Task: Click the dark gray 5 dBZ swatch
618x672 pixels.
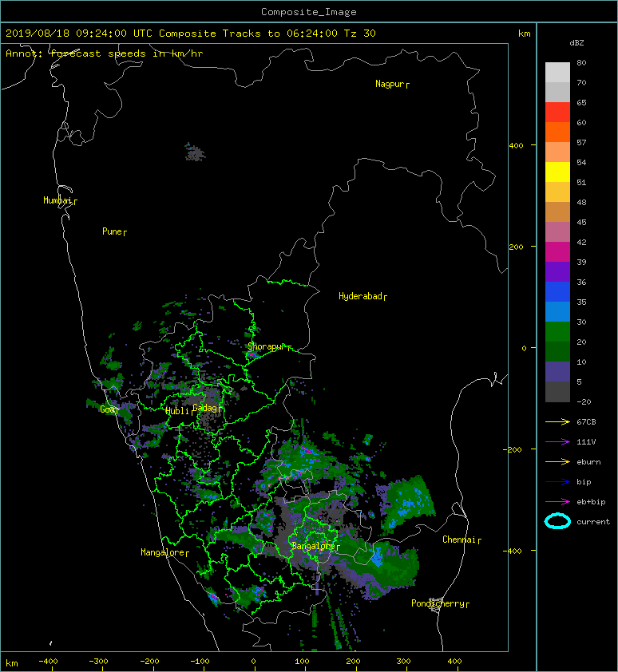Action: coord(557,392)
